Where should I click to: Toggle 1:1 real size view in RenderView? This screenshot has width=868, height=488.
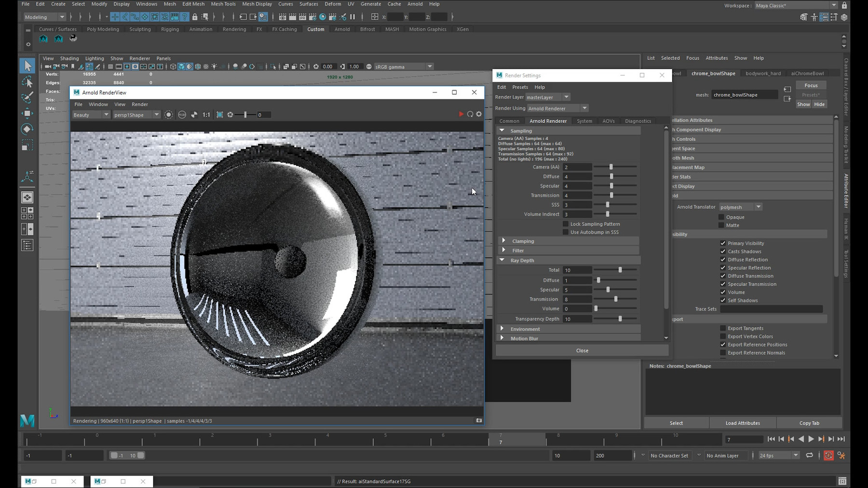pyautogui.click(x=206, y=115)
